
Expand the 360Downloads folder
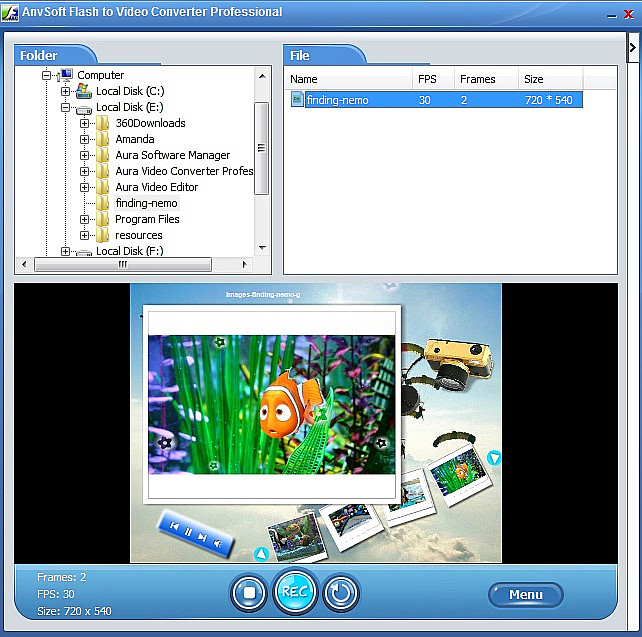pos(84,123)
